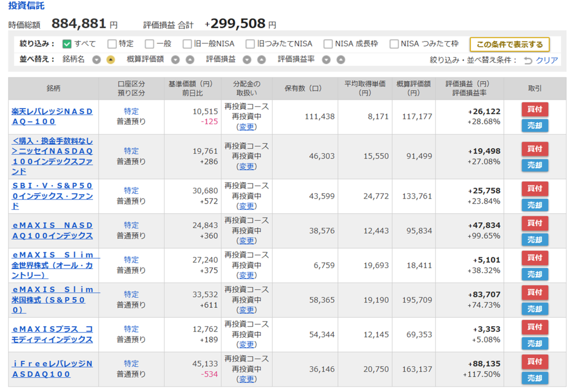
Task: Click the この条件で表示する button
Action: [x=509, y=44]
